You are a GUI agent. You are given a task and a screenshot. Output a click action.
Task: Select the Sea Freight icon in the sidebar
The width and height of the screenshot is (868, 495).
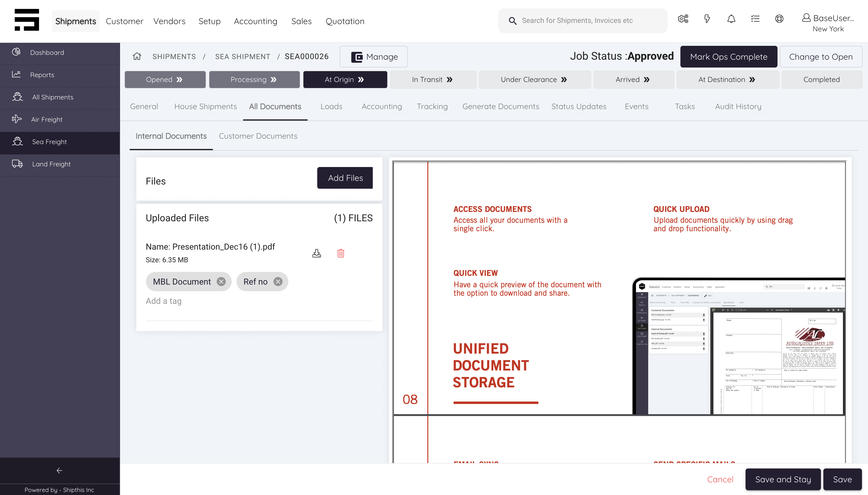coord(17,141)
